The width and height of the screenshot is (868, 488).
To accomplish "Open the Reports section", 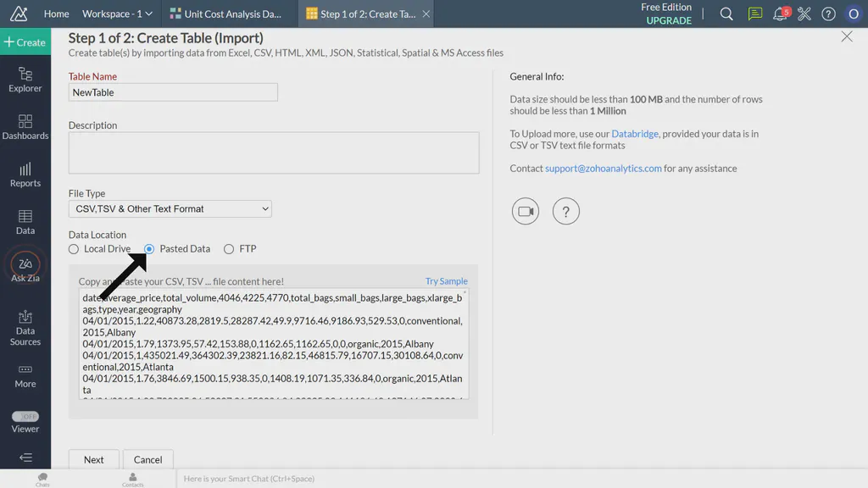I will point(25,175).
